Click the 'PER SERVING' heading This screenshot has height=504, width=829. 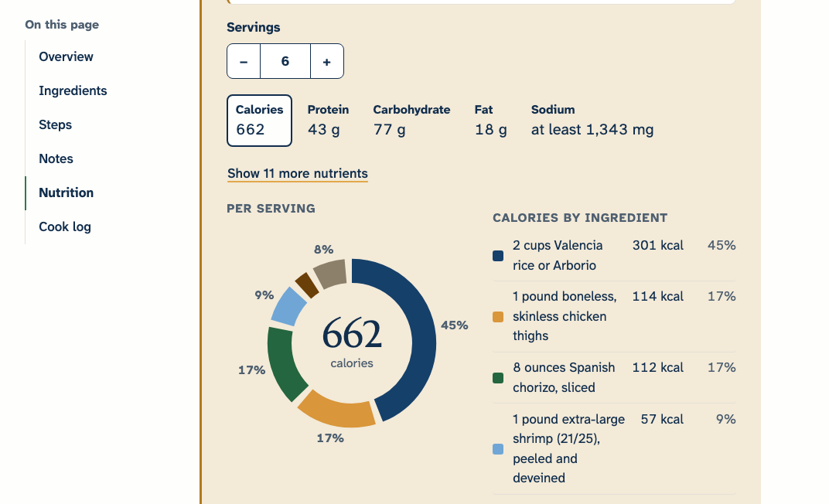pyautogui.click(x=271, y=209)
